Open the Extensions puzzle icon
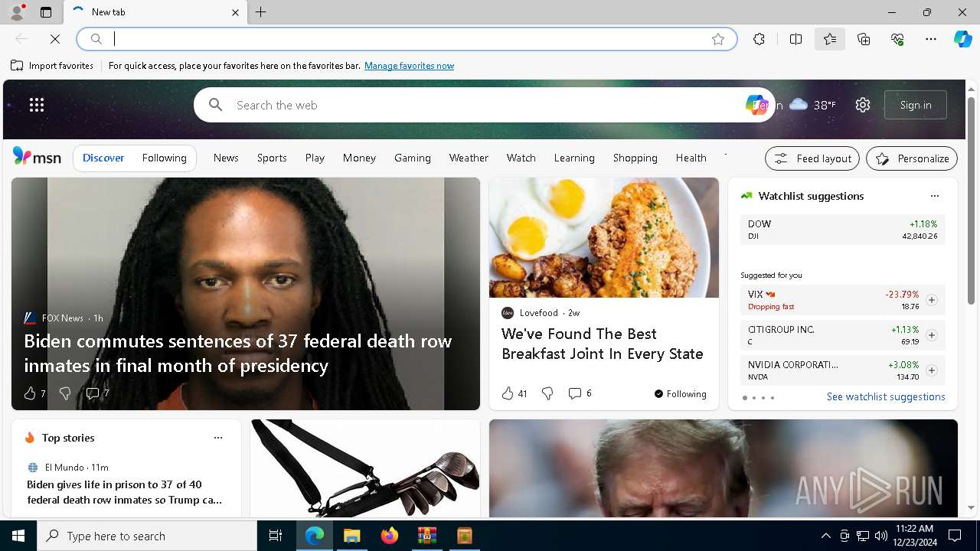The width and height of the screenshot is (980, 551). coord(759,39)
